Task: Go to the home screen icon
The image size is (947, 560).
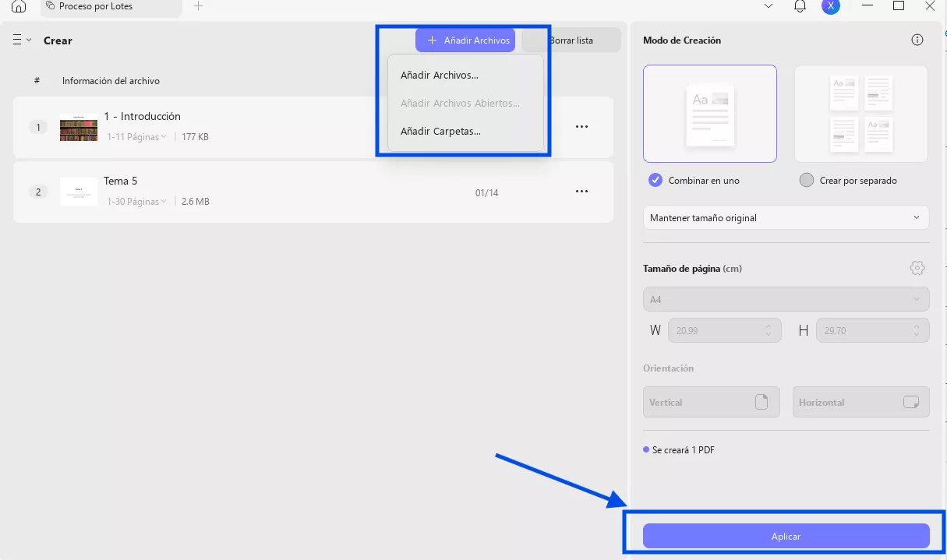Action: 19,6
